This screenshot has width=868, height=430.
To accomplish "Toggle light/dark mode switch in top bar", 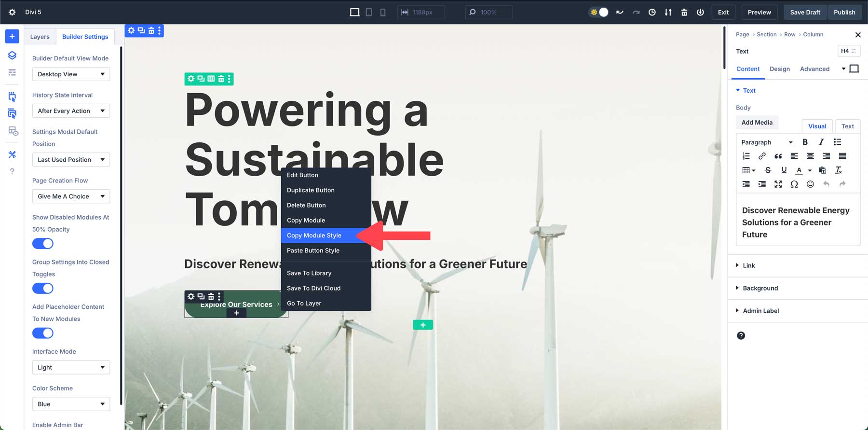I will point(599,12).
